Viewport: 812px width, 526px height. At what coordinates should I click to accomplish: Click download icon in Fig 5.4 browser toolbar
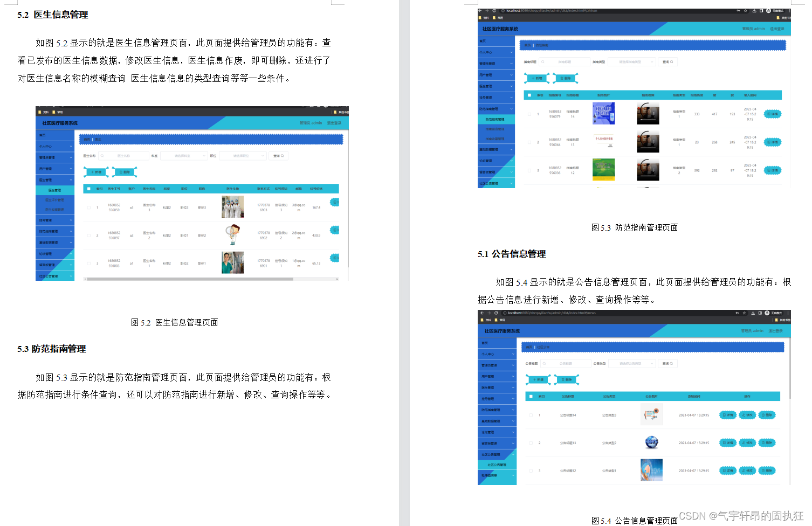[x=753, y=313]
